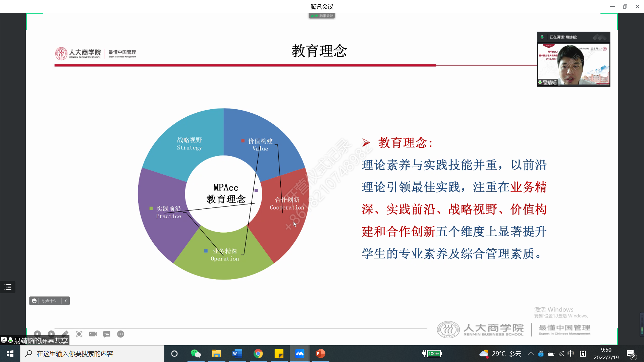The image size is (644, 362).
Task: Advance to the next slide arrow
Action: coord(51,334)
